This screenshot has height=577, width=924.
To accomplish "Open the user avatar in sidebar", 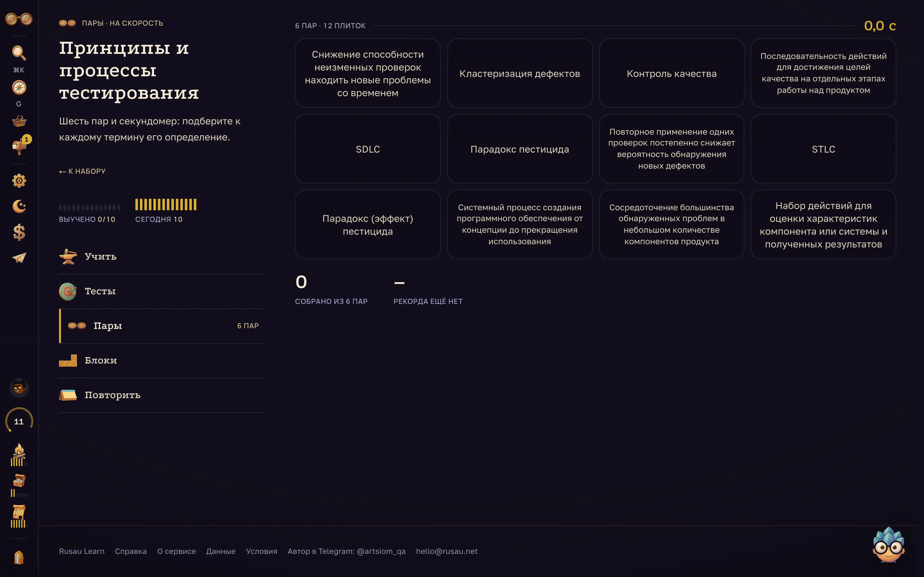I will [x=19, y=388].
